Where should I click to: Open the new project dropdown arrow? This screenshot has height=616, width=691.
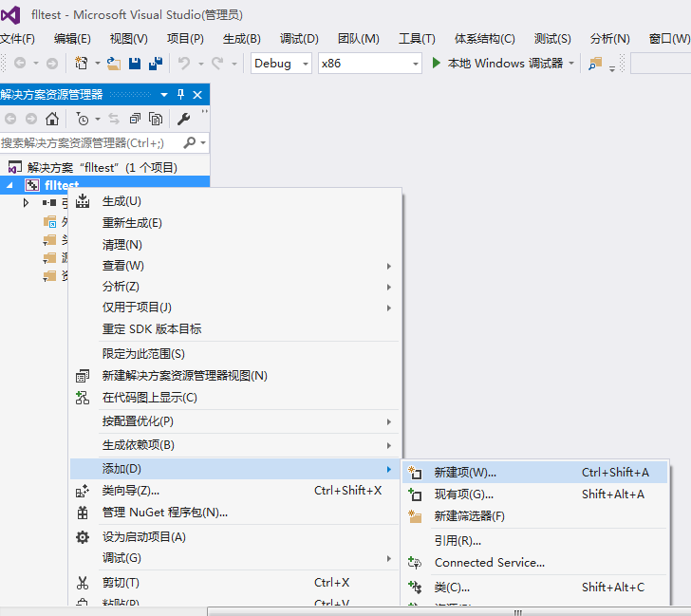coord(98,64)
